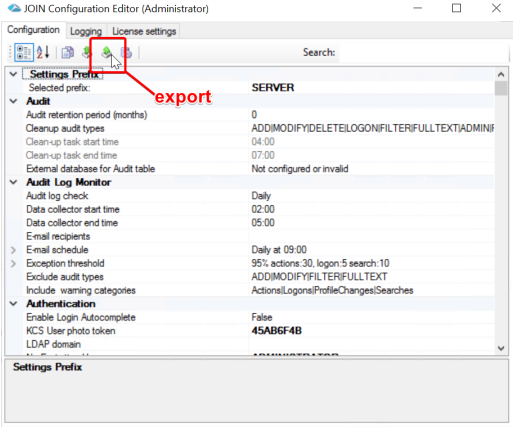This screenshot has width=513, height=431.
Task: Click the Not configured or invalid value
Action: 300,169
